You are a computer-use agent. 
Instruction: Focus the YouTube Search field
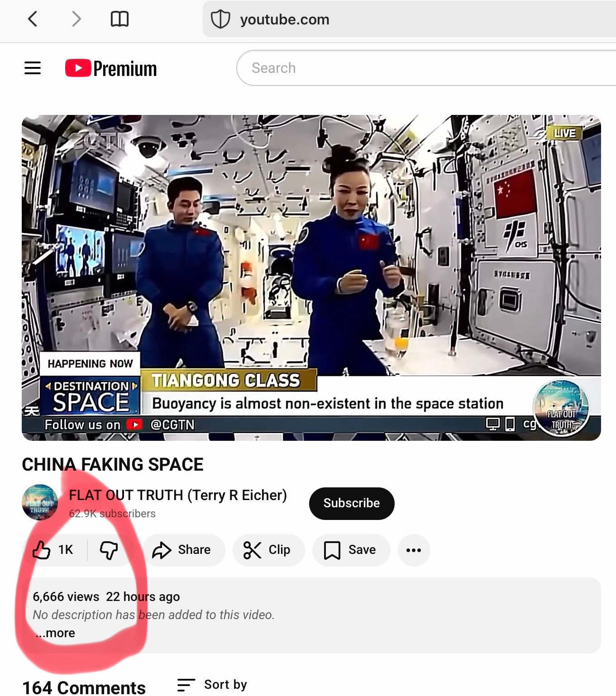pyautogui.click(x=425, y=68)
